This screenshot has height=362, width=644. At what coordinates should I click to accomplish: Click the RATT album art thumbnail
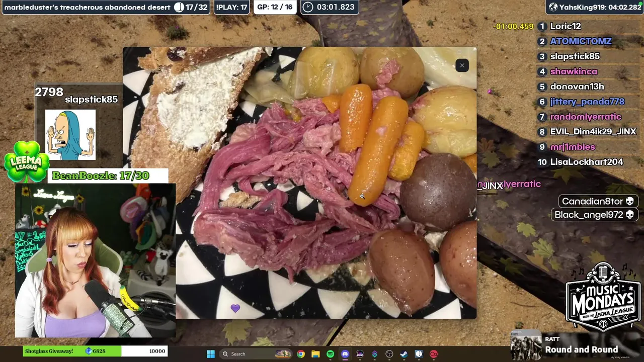point(526,346)
